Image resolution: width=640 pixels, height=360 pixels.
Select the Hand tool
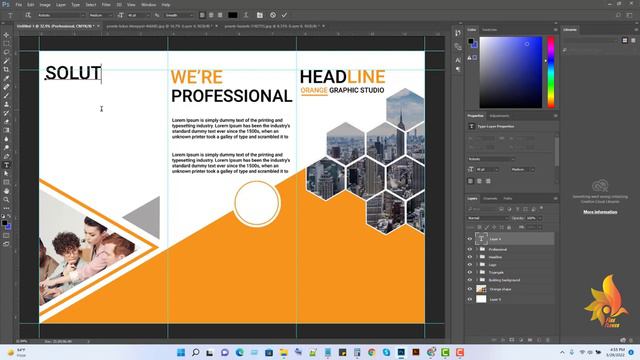(6, 191)
